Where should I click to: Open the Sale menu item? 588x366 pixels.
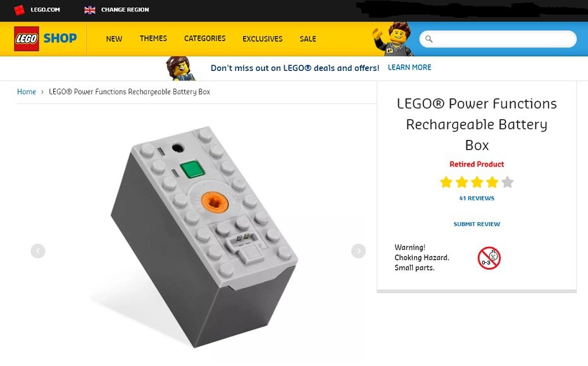308,39
